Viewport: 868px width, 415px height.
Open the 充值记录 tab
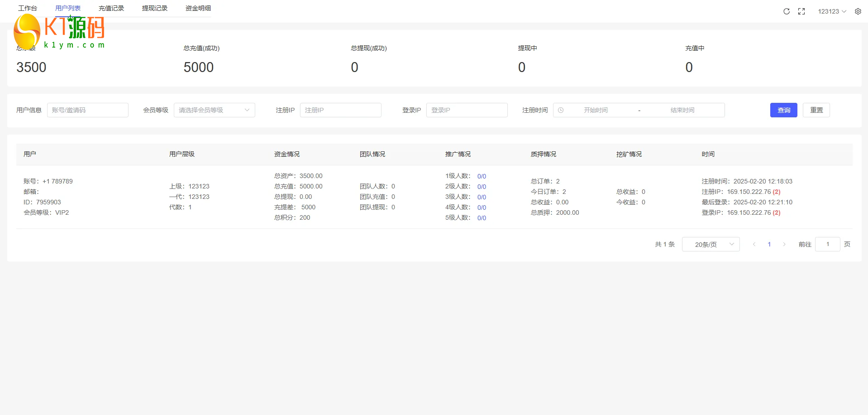pyautogui.click(x=111, y=8)
